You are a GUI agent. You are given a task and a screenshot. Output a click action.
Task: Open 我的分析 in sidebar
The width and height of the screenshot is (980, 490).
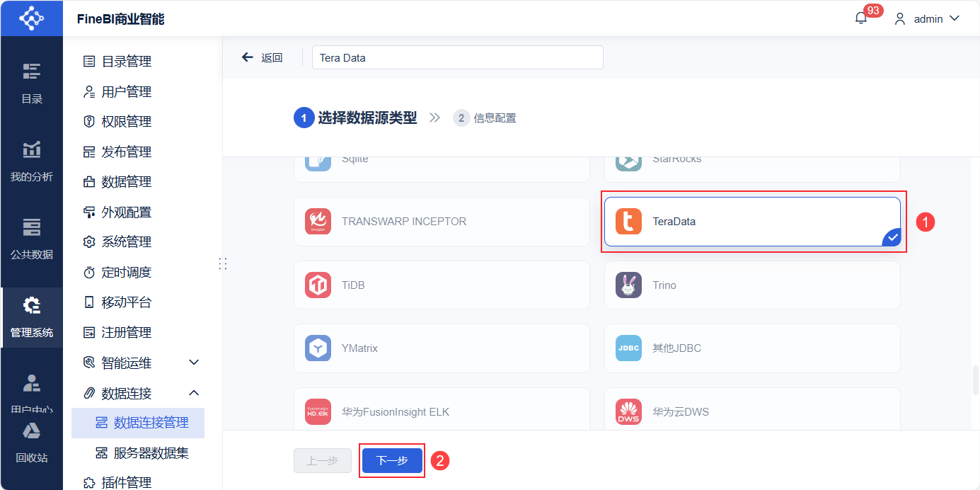click(31, 161)
